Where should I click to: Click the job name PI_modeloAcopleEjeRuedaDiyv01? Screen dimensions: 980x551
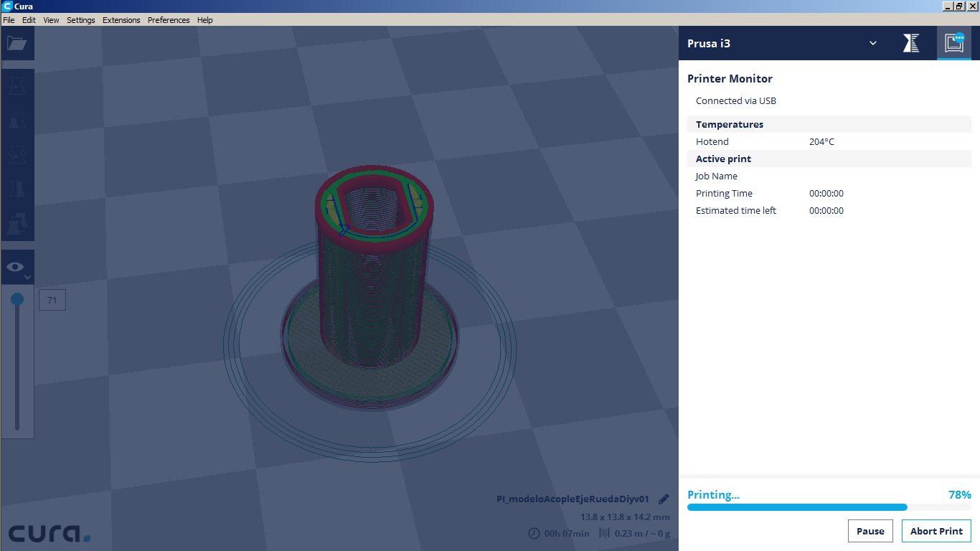(x=573, y=499)
